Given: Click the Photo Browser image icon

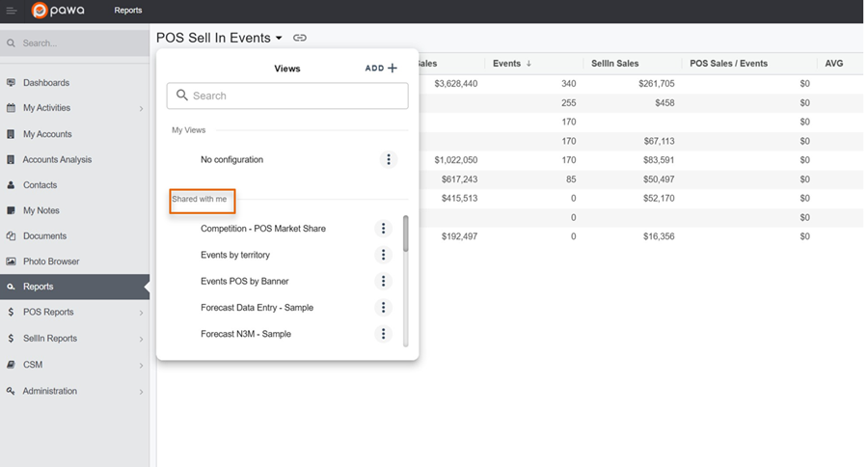Looking at the screenshot, I should (x=11, y=261).
